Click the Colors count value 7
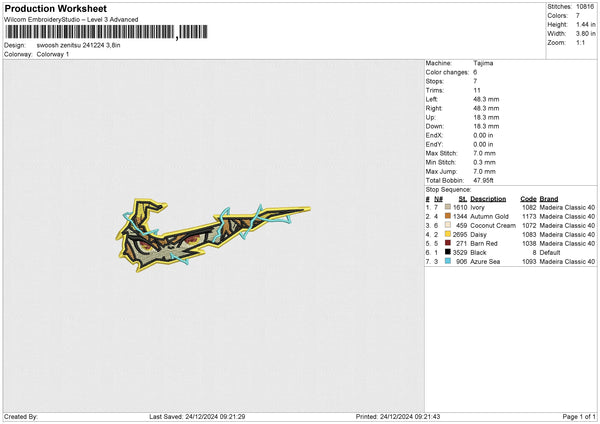This screenshot has height=424, width=600. 578,16
